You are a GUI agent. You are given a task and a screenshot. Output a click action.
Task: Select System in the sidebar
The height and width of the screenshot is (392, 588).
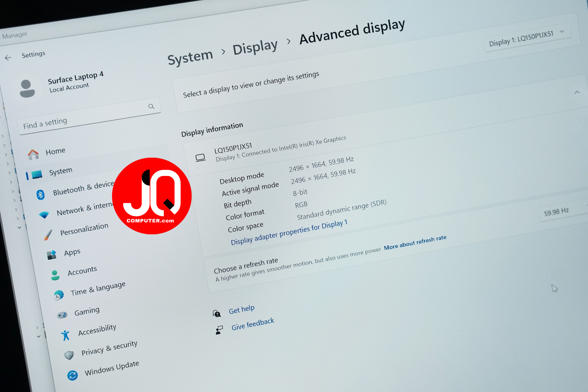(61, 171)
